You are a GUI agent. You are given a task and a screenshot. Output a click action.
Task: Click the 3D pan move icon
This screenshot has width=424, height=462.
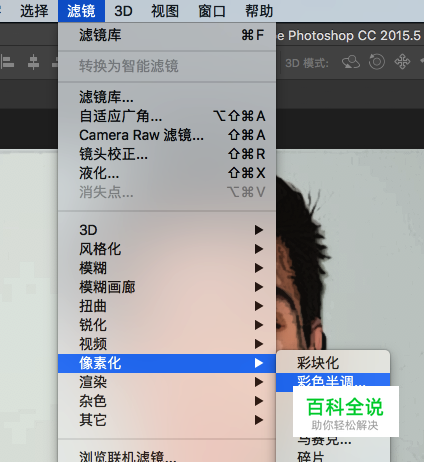(402, 62)
